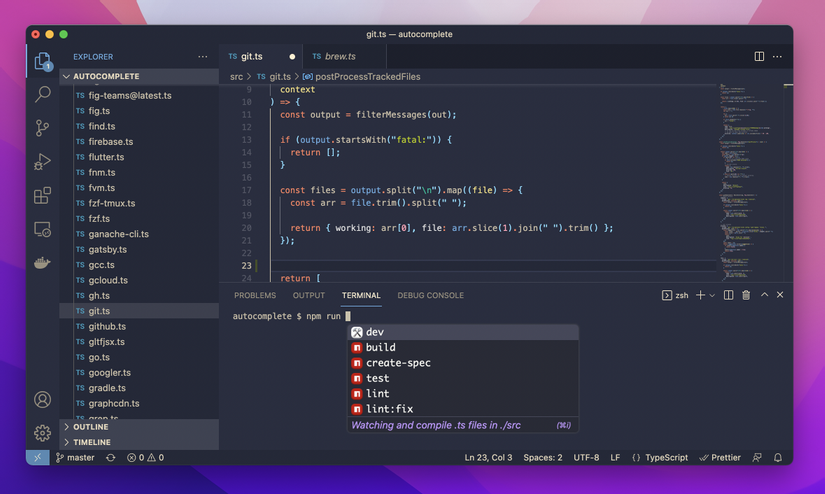Click the postProcessTrackedFiles breadcrumb
The image size is (825, 494).
362,77
